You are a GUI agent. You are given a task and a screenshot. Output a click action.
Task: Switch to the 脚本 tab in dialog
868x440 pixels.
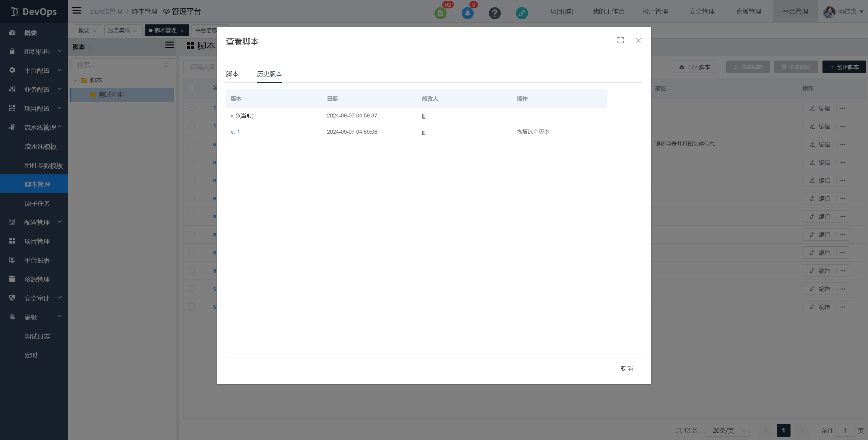pos(232,74)
